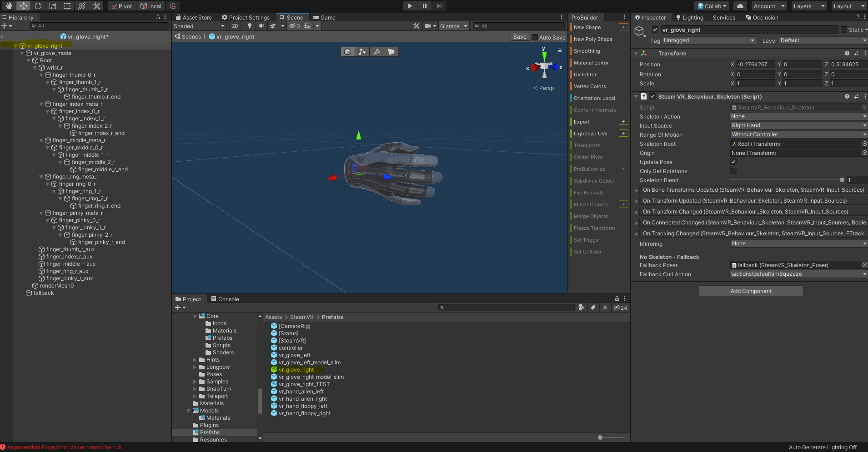Enable the Only Set Rotations checkbox
This screenshot has height=452, width=868.
733,171
